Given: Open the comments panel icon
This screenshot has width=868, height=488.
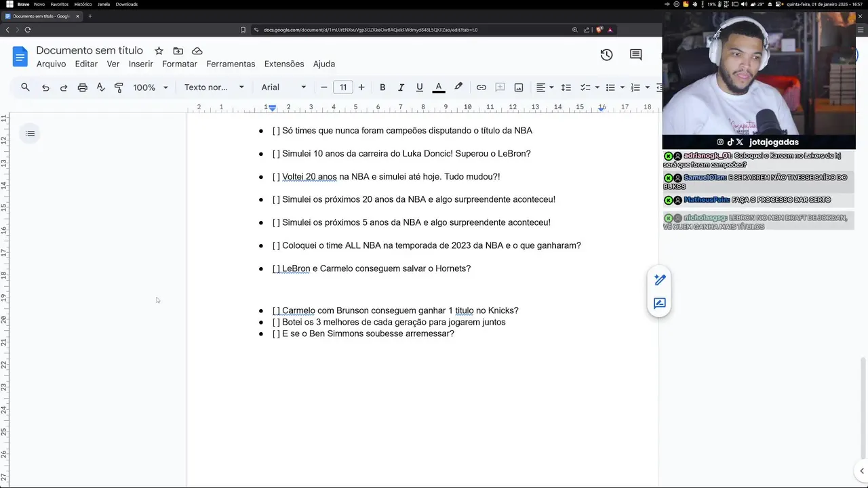Looking at the screenshot, I should tap(635, 55).
